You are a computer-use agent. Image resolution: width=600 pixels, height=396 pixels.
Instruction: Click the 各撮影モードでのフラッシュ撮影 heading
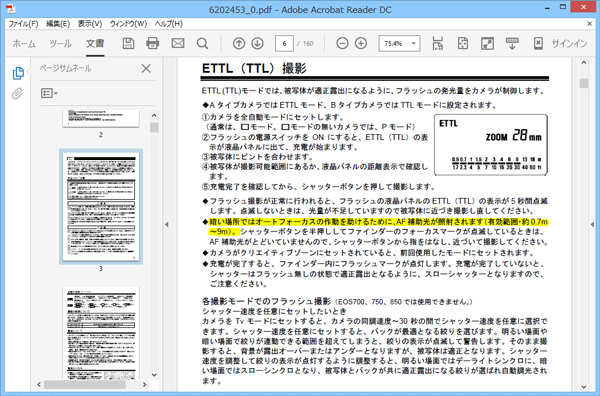[x=266, y=301]
